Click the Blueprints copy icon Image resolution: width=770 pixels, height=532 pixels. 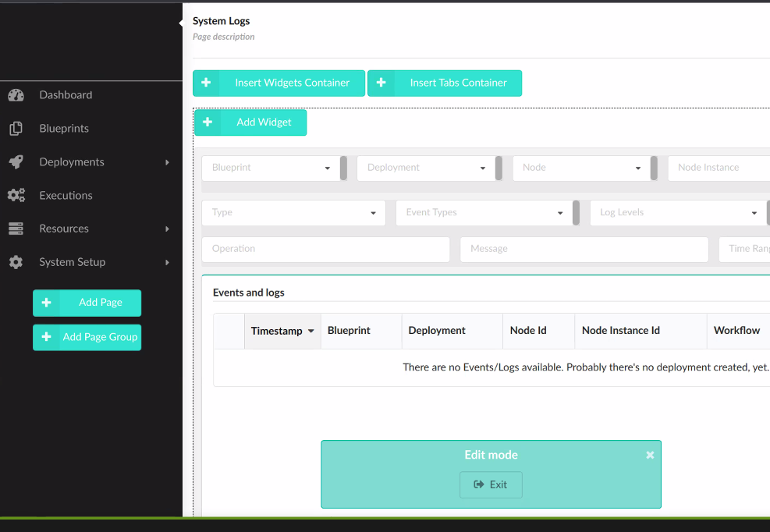click(16, 129)
